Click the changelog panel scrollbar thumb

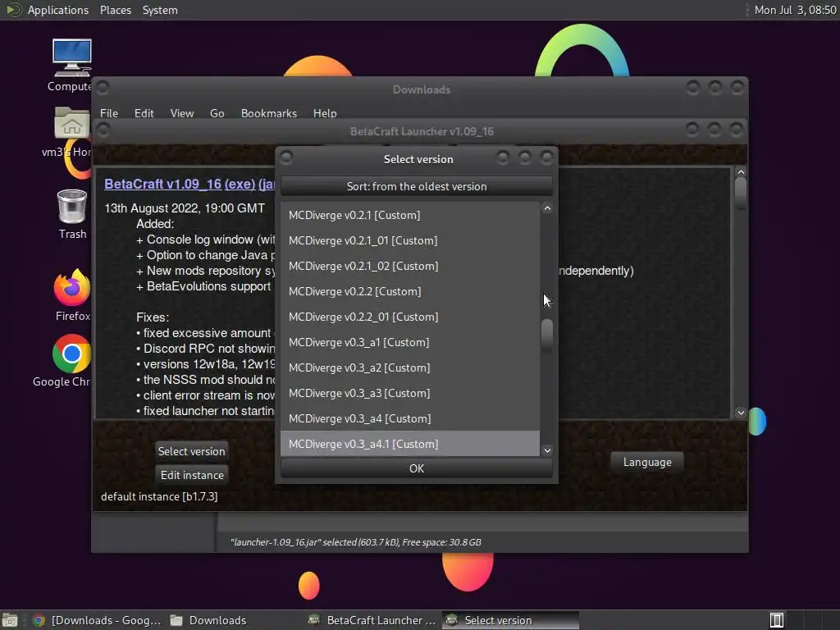(741, 194)
